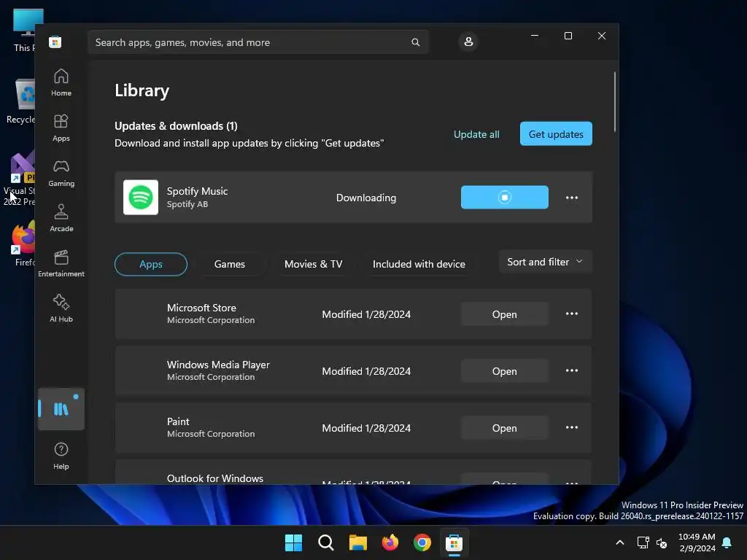Image resolution: width=747 pixels, height=560 pixels.
Task: Show hidden system tray icons
Action: tap(620, 542)
